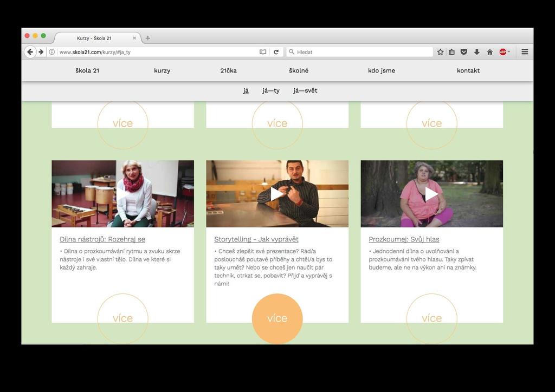Open Prozkoumej: Svůj hlas link
555x392 pixels.
pyautogui.click(x=404, y=239)
